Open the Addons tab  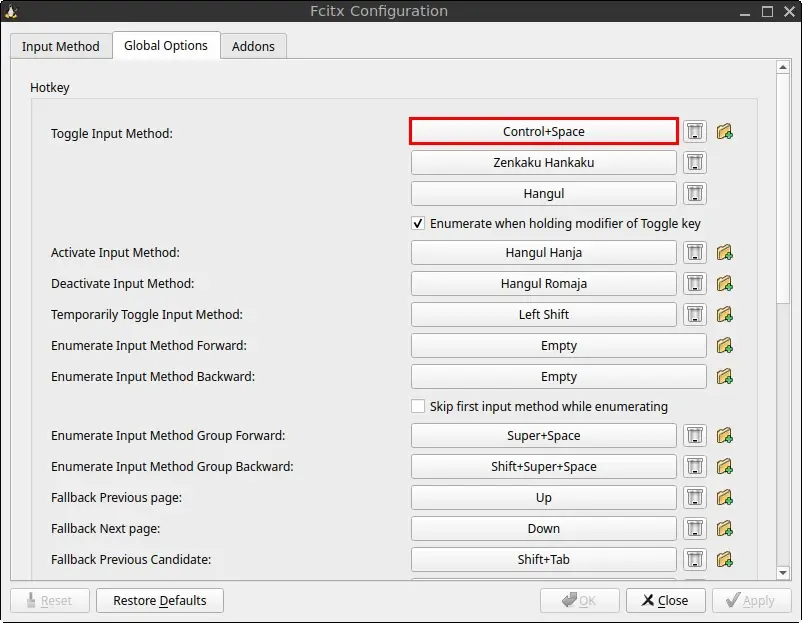coord(253,46)
